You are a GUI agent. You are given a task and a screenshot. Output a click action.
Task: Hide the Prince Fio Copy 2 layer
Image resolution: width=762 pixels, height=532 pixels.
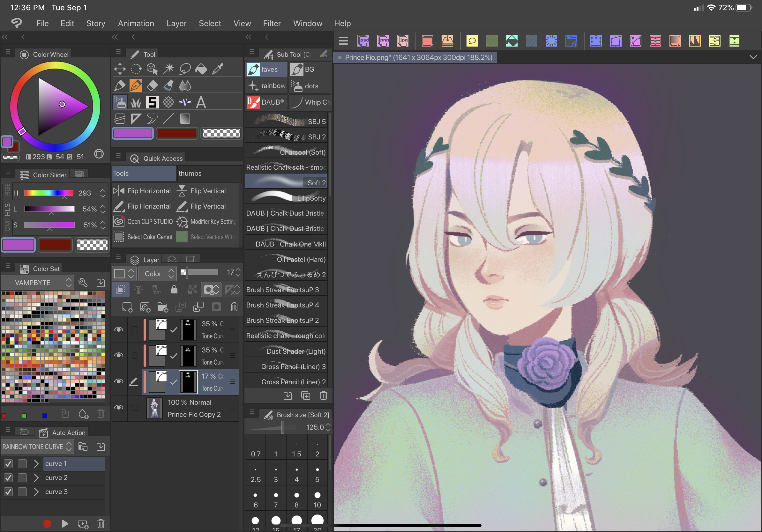(118, 407)
